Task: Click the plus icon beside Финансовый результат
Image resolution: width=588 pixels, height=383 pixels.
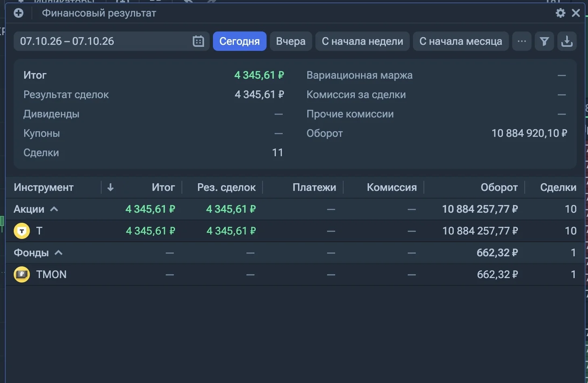Action: pyautogui.click(x=19, y=13)
